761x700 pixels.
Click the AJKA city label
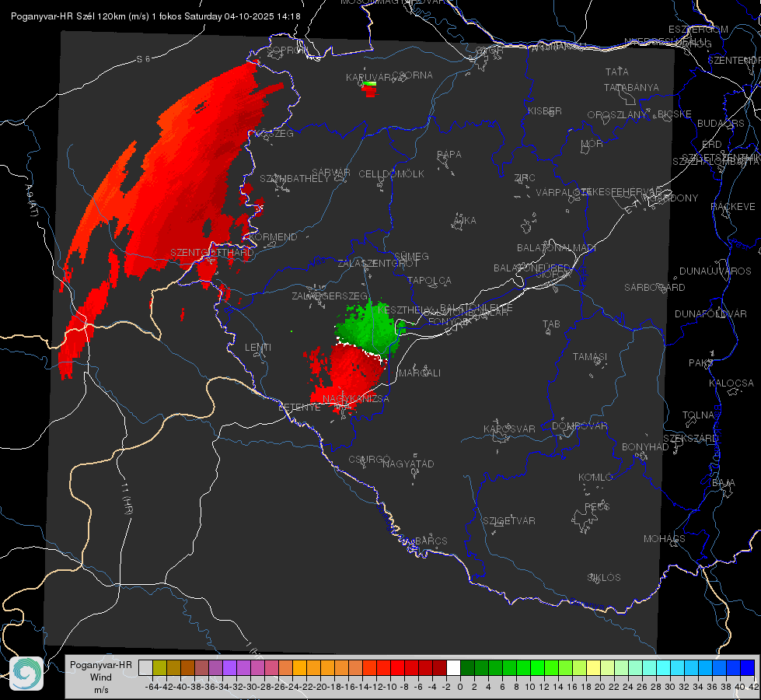464,221
